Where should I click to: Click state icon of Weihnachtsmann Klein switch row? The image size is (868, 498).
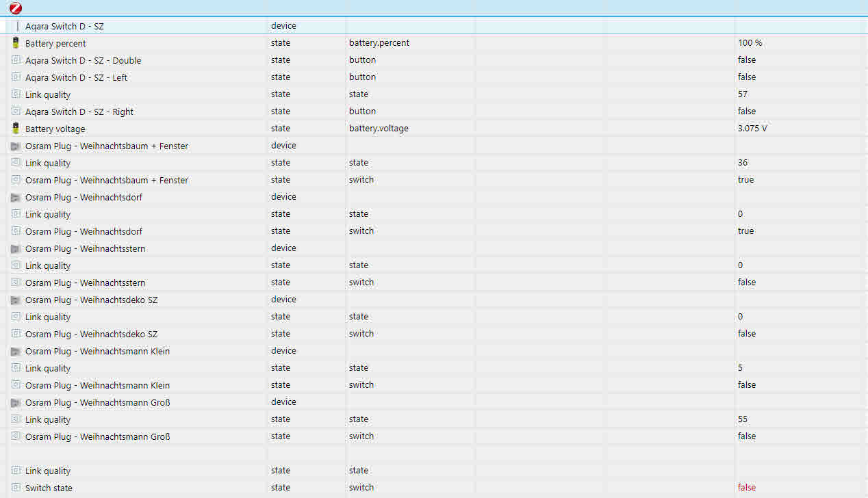click(16, 385)
